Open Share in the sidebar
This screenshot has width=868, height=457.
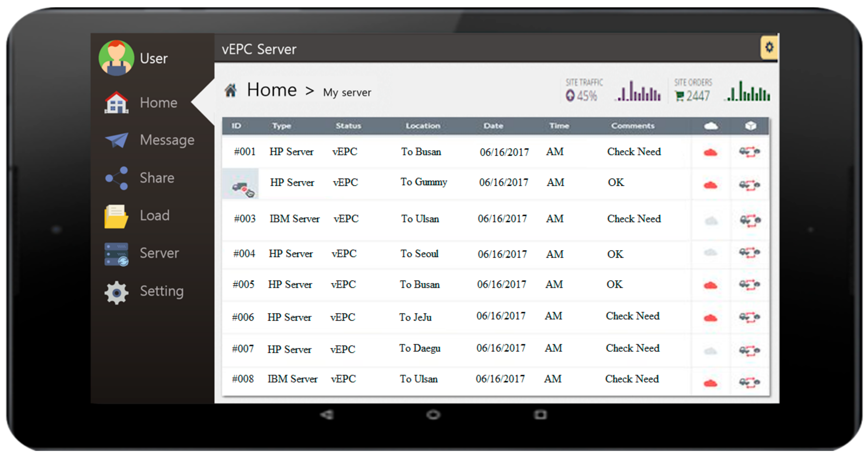[140, 178]
